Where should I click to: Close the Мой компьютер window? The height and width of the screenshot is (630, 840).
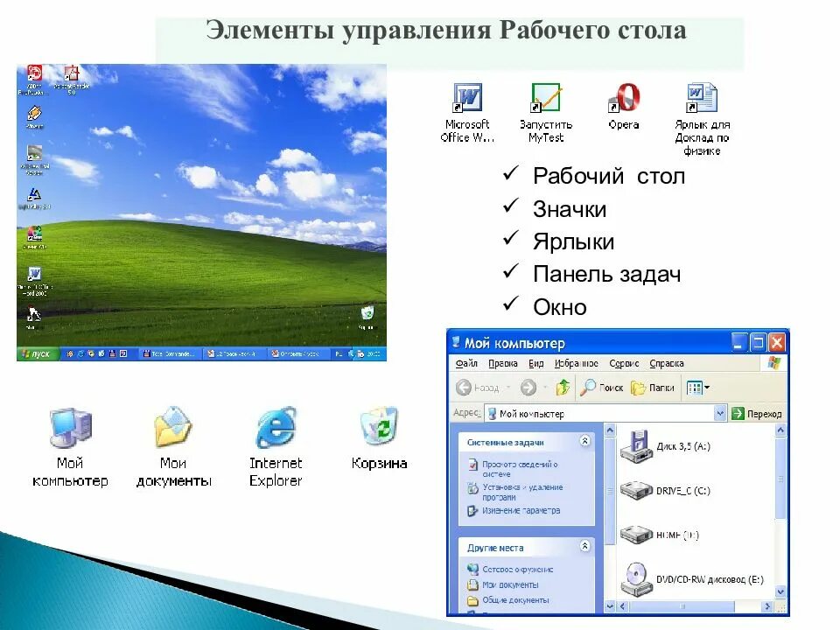(x=777, y=342)
